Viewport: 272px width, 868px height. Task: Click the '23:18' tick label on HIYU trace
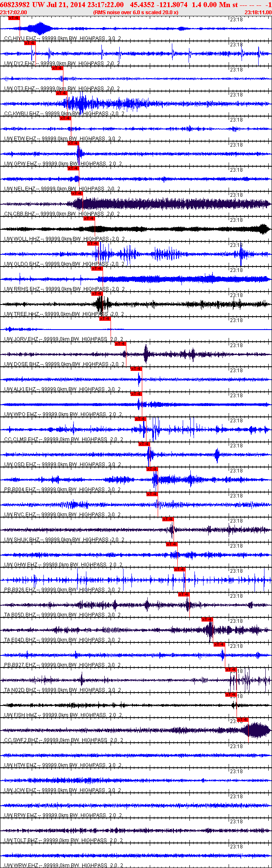[236, 19]
